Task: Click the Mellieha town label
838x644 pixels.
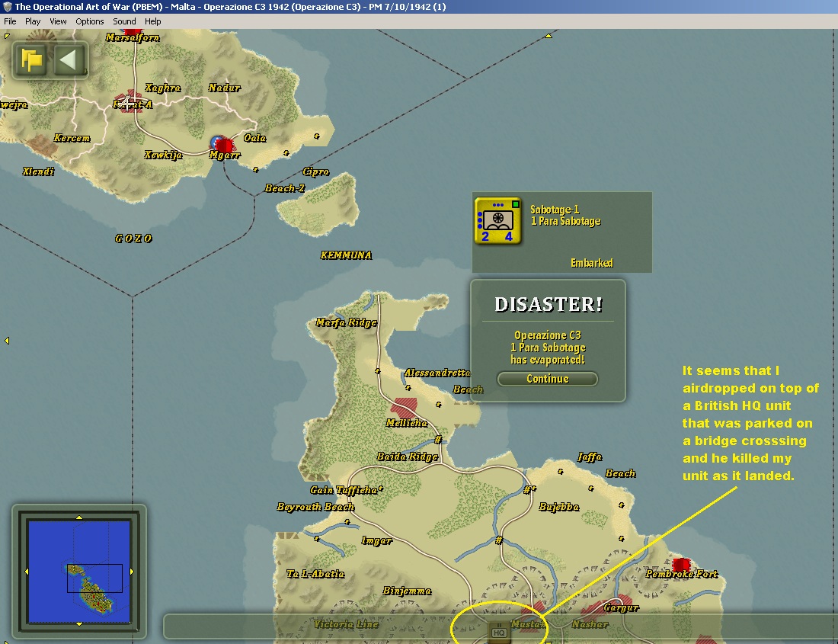Action: point(407,423)
